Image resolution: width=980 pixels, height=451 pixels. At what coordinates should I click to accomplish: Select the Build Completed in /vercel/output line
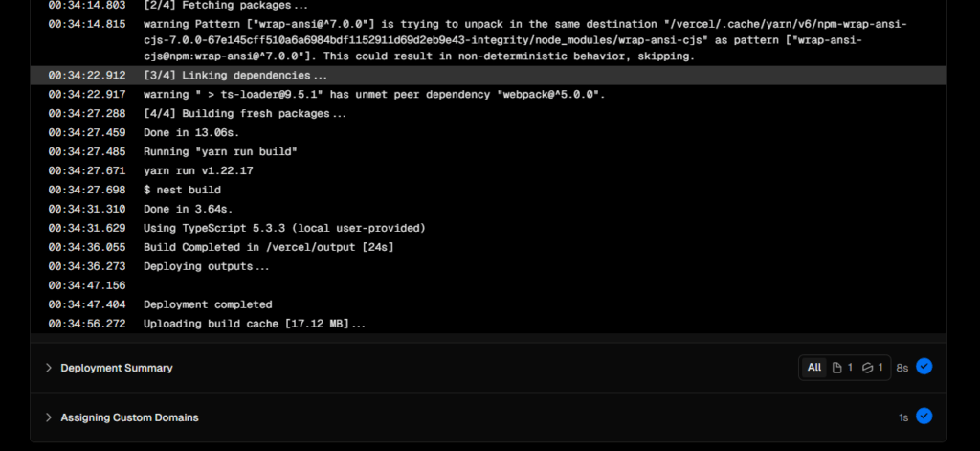click(487, 247)
